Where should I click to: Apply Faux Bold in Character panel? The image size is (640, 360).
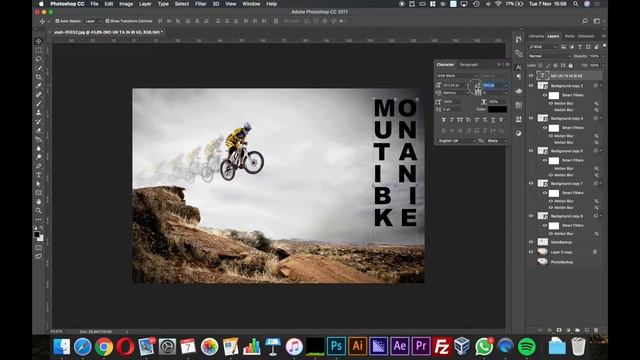tap(444, 120)
